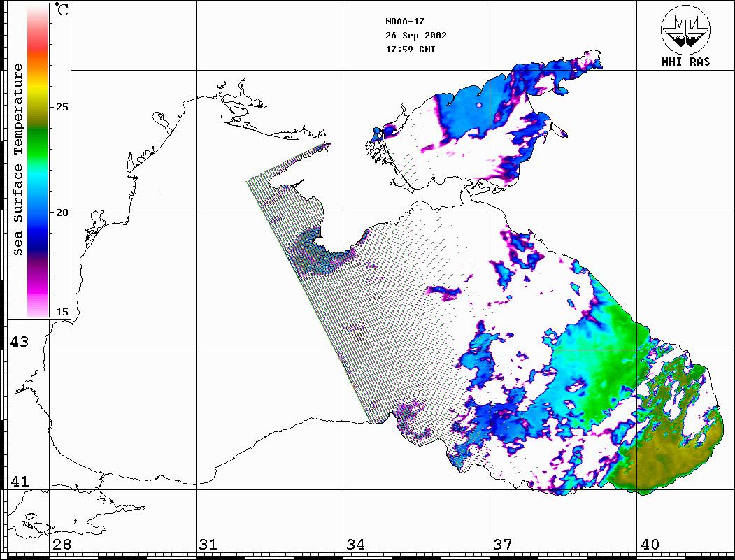This screenshot has width=735, height=560.
Task: Click longitude label 37
Action: [503, 544]
